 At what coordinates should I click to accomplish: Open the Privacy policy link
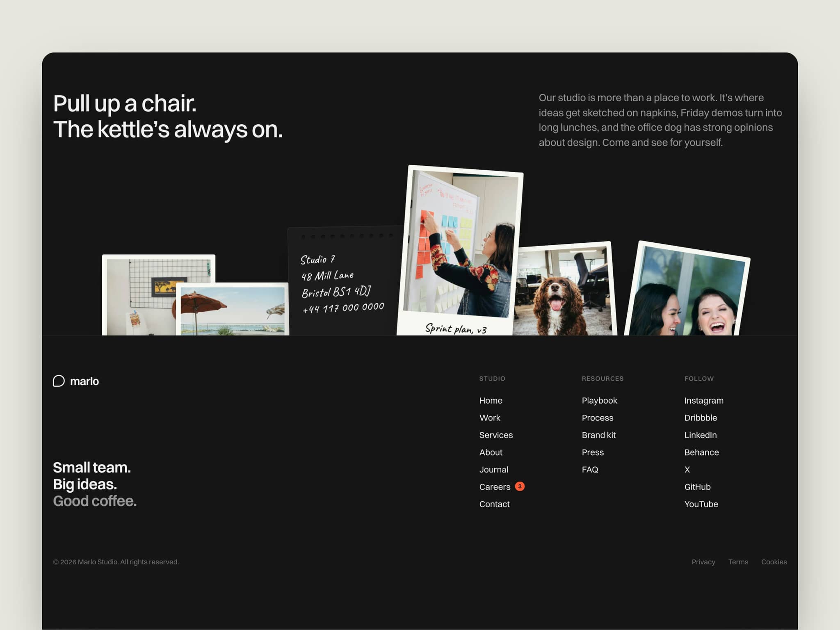(x=703, y=562)
